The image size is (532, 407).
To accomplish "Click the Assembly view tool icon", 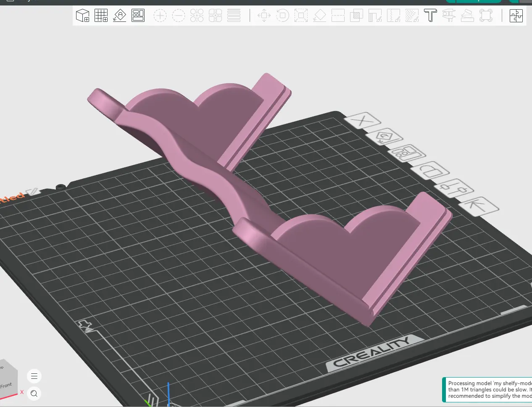I will [467, 16].
